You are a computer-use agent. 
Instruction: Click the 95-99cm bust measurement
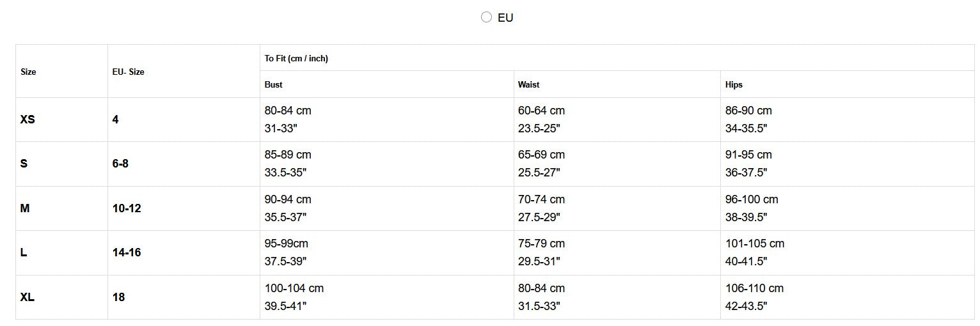coord(287,244)
